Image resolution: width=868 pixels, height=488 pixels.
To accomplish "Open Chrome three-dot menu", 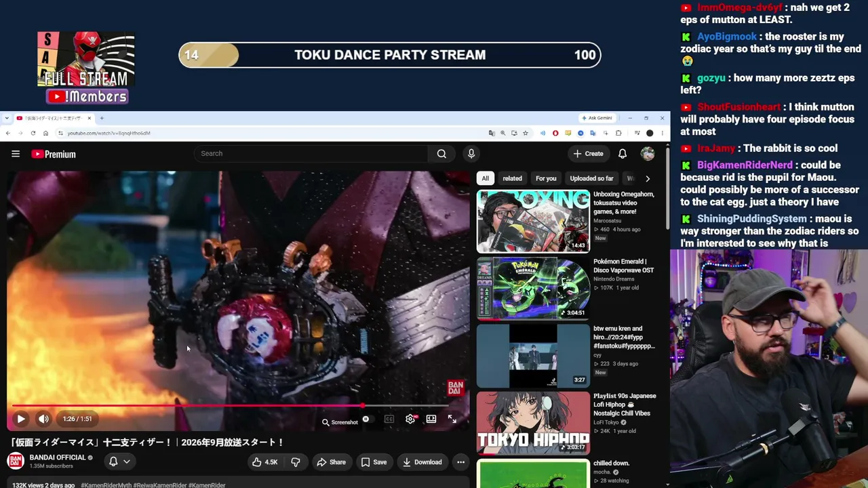I will [x=663, y=133].
